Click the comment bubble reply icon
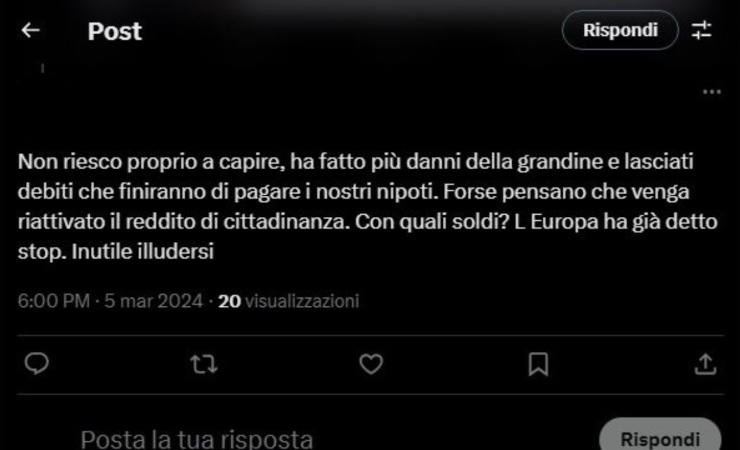The image size is (740, 450). click(x=36, y=364)
